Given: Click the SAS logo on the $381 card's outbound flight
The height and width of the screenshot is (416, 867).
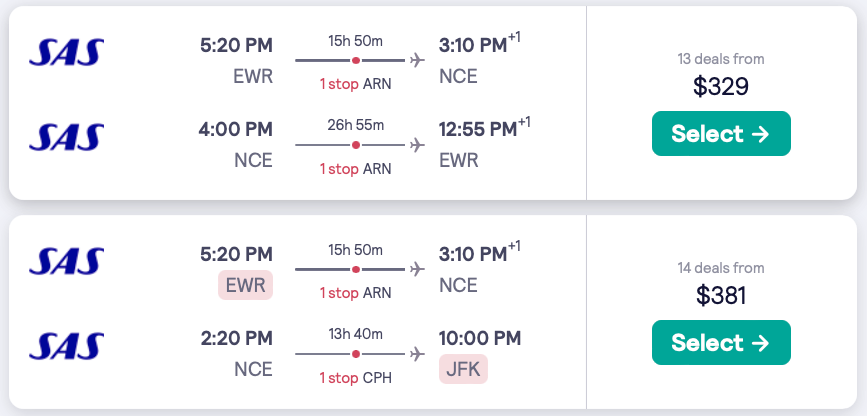Looking at the screenshot, I should coord(66,261).
